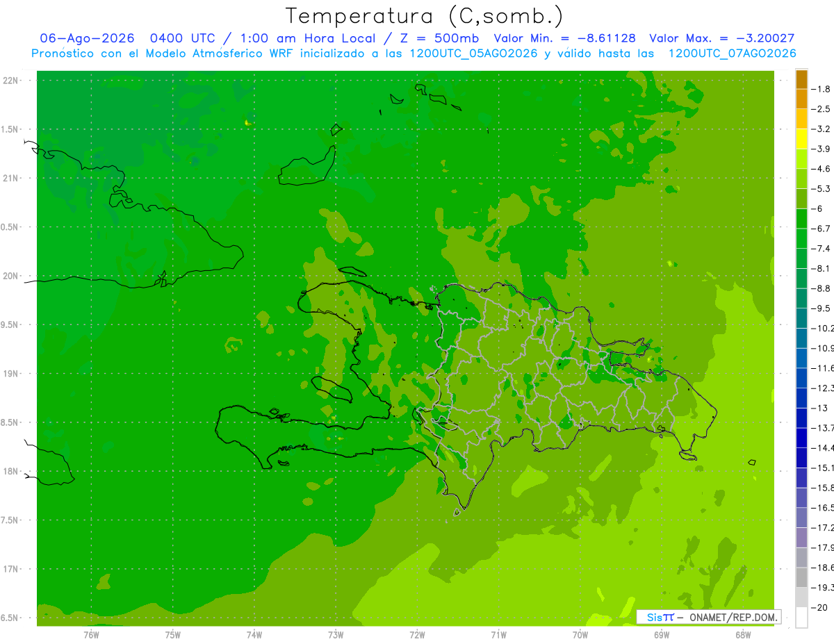Image resolution: width=834 pixels, height=644 pixels.
Task: Click the '69W' longitude label
Action: click(x=661, y=634)
